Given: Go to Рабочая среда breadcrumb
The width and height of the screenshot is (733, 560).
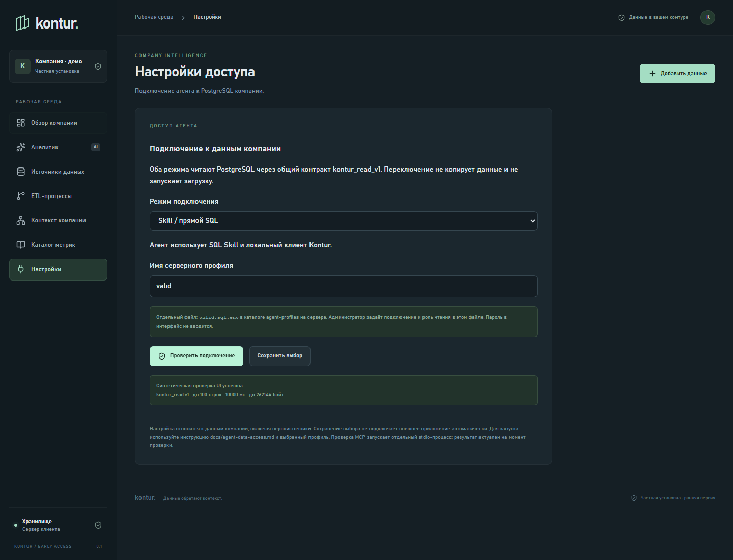Looking at the screenshot, I should click(x=154, y=17).
